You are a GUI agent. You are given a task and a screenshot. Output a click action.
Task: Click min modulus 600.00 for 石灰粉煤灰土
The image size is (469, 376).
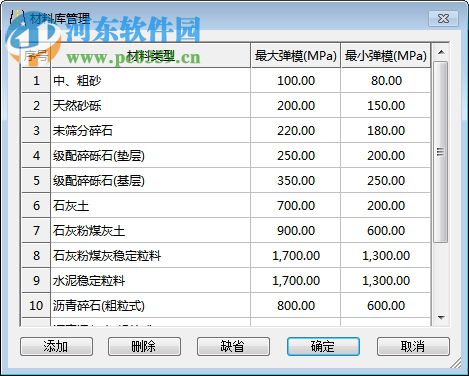pos(386,231)
